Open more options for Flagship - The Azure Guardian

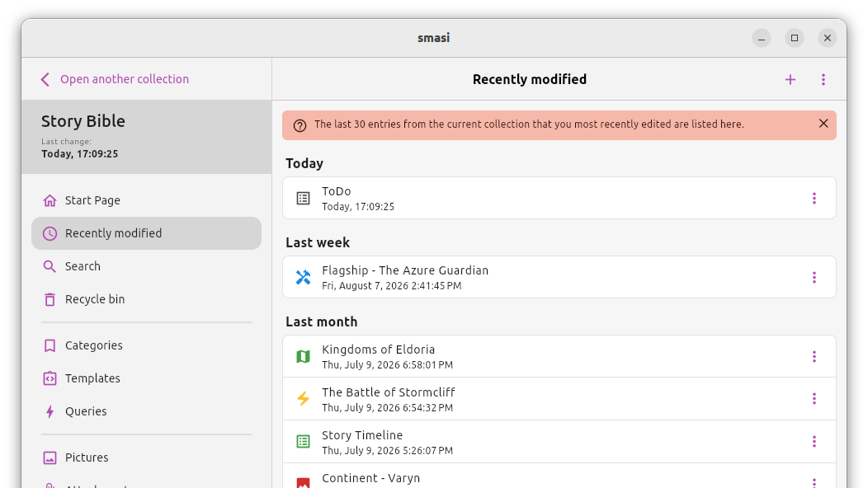[814, 277]
